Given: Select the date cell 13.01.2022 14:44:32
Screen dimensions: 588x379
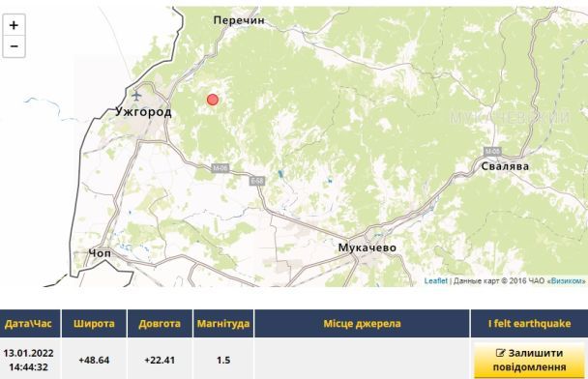Looking at the screenshot, I should tap(28, 360).
